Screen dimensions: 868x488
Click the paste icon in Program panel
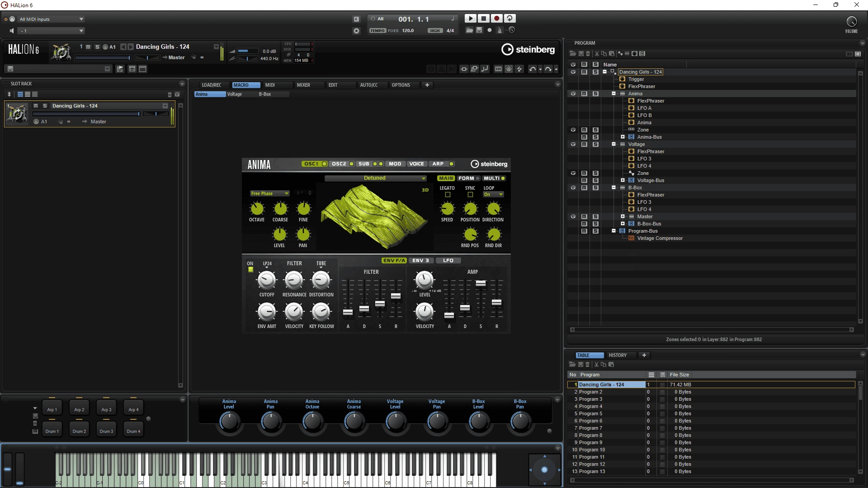tap(612, 54)
